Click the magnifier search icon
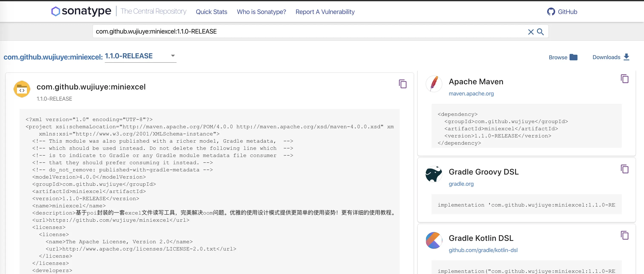 click(540, 32)
